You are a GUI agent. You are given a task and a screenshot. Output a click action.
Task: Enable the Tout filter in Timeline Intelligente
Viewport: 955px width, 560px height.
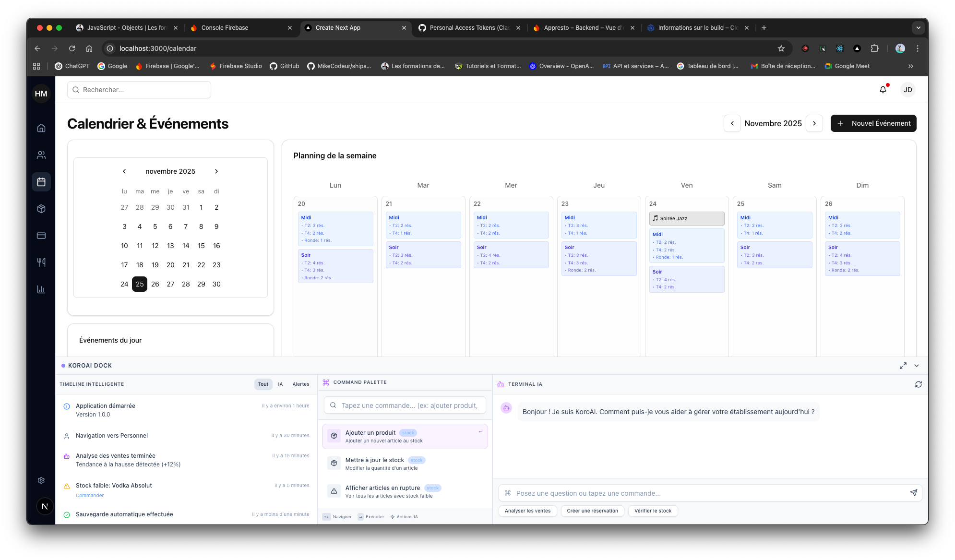point(263,384)
